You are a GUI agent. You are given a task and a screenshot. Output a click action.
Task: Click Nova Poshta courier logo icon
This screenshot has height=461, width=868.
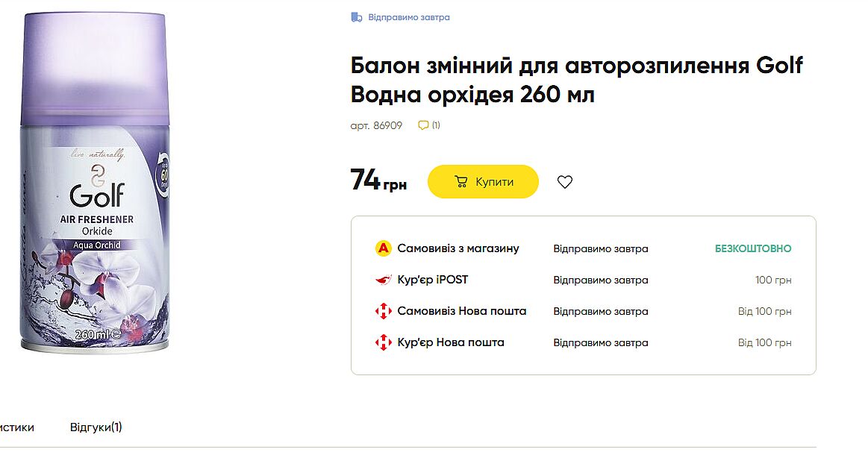tap(383, 343)
